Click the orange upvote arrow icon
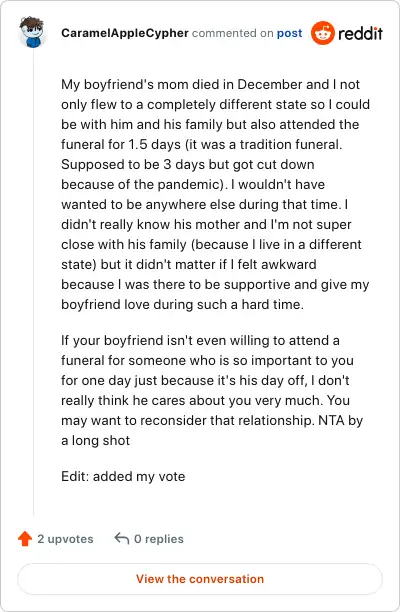The height and width of the screenshot is (612, 400). click(25, 539)
